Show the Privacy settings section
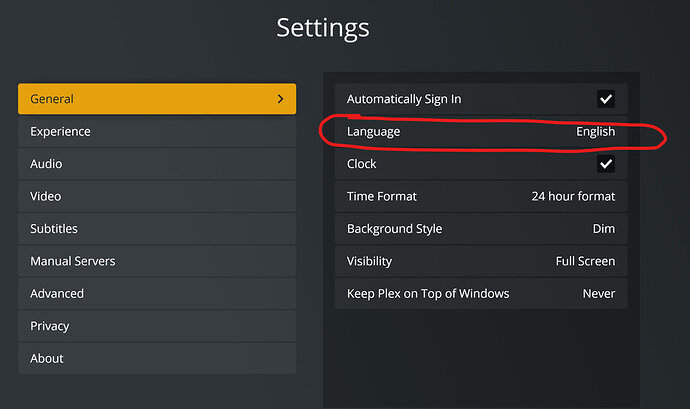Screen dimensions: 690x409 (x=156, y=326)
